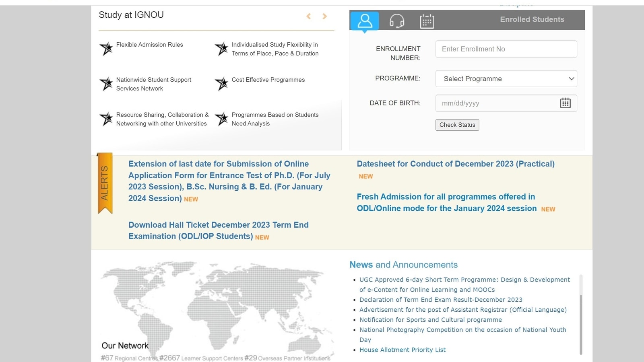The height and width of the screenshot is (362, 644).
Task: Click the Date of Birth field
Action: (506, 103)
